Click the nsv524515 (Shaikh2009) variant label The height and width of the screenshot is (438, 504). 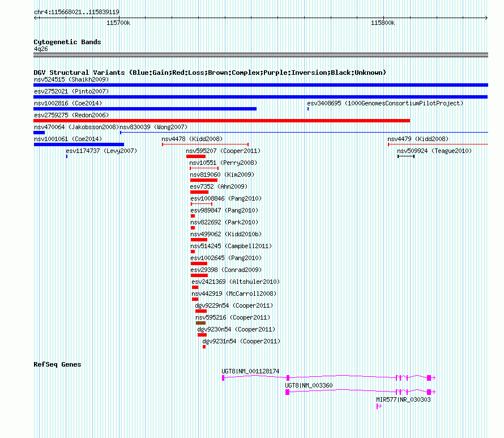coord(71,79)
